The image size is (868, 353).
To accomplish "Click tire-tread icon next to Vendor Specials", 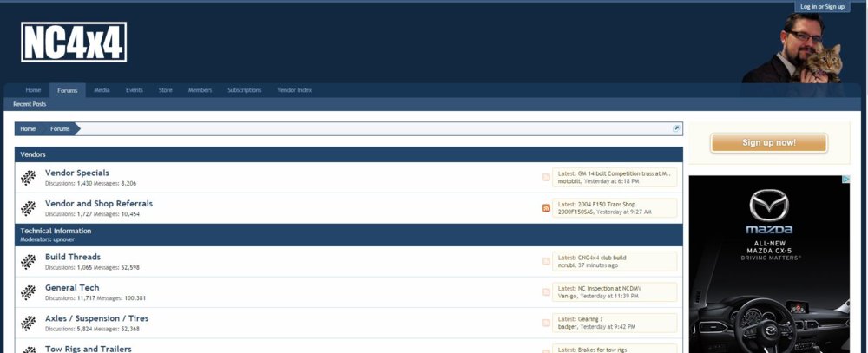I will click(29, 177).
